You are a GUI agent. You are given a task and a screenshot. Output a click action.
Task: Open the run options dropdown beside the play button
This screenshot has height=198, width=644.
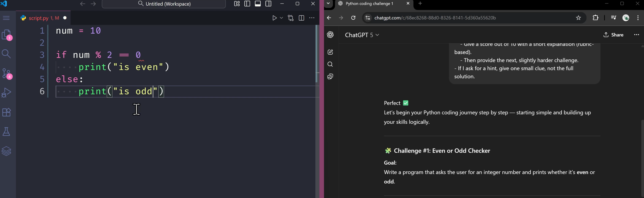[281, 18]
